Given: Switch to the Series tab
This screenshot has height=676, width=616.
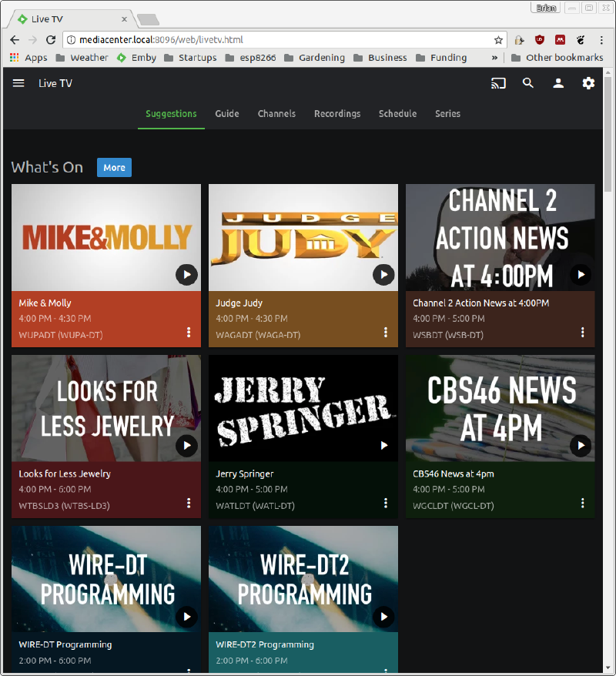Looking at the screenshot, I should [x=447, y=114].
